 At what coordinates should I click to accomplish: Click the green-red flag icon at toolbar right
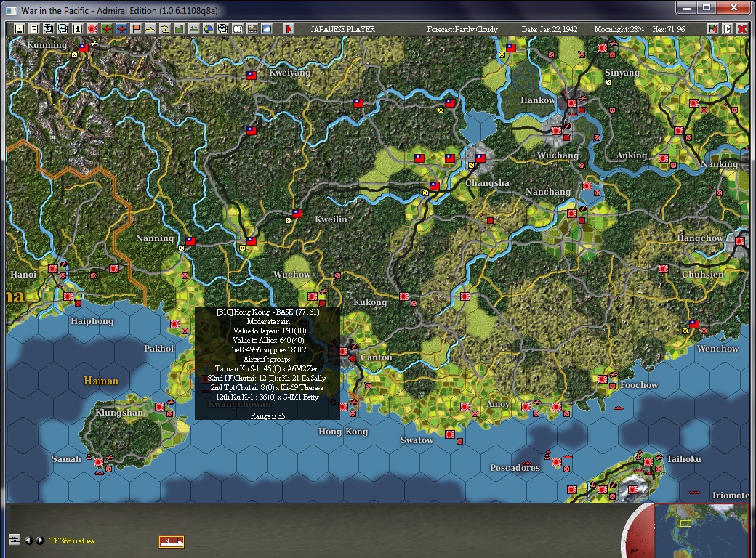coord(712,29)
